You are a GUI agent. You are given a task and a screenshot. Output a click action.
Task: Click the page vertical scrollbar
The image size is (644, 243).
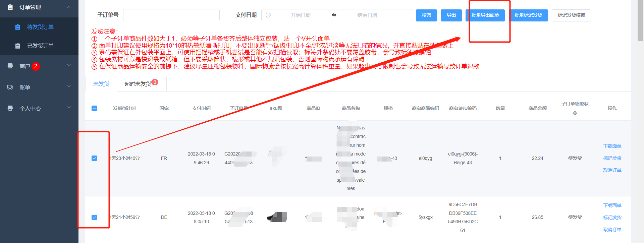tap(640, 20)
